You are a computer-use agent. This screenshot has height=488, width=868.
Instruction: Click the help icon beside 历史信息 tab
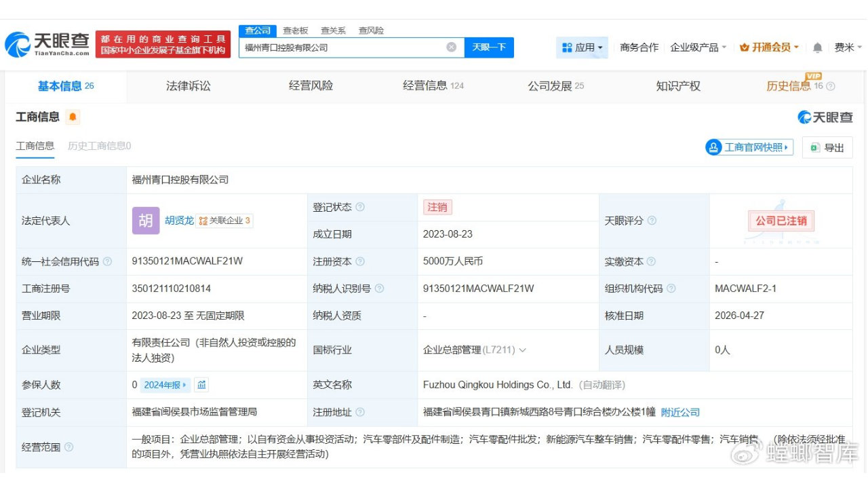831,86
